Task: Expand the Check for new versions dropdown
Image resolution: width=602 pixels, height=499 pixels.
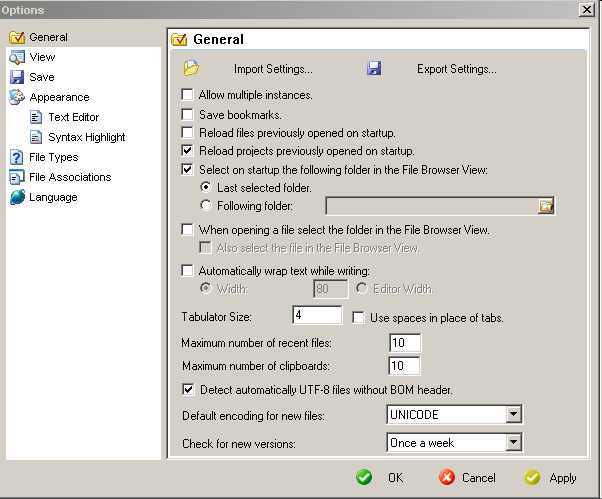Action: pos(513,442)
